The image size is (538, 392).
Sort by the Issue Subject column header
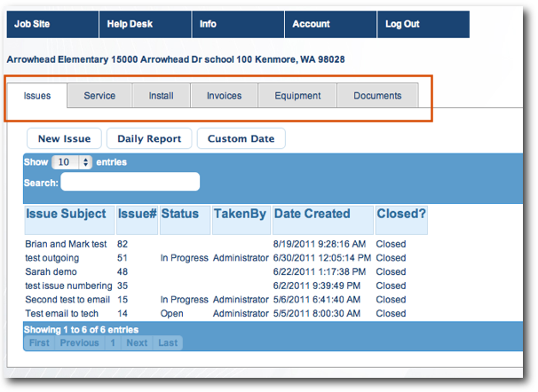[67, 214]
